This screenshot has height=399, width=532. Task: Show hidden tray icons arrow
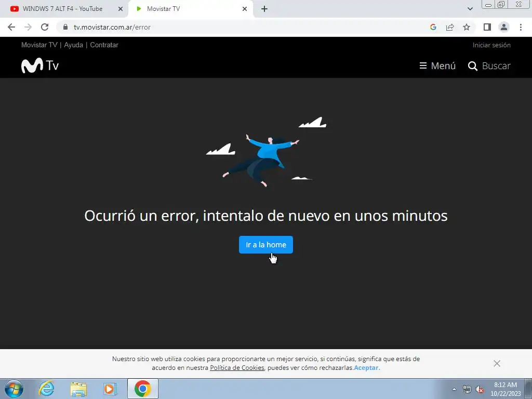tap(454, 389)
